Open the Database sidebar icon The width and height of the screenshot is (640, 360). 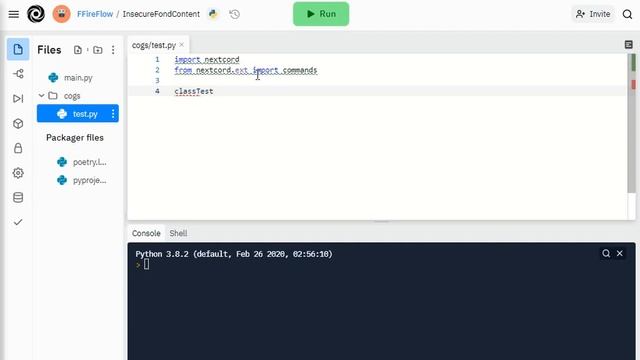tap(18, 198)
